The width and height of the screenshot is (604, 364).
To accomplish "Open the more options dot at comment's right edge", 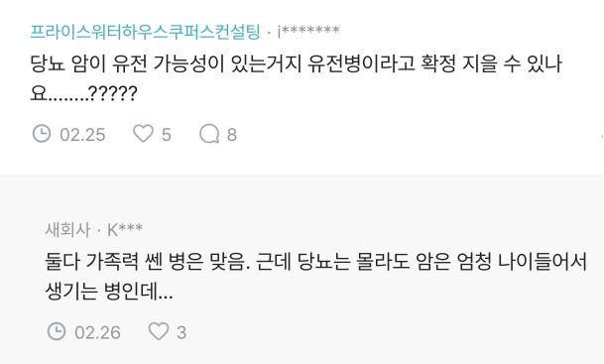I will click(602, 136).
